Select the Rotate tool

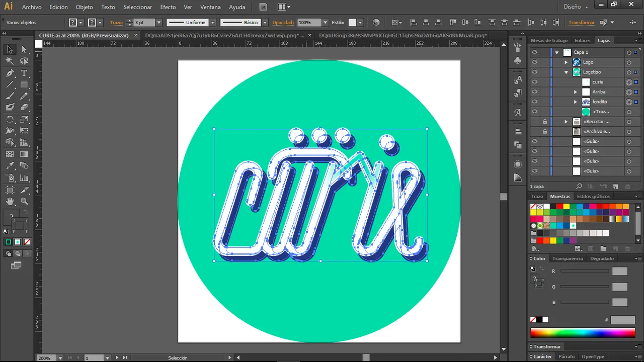(x=10, y=119)
